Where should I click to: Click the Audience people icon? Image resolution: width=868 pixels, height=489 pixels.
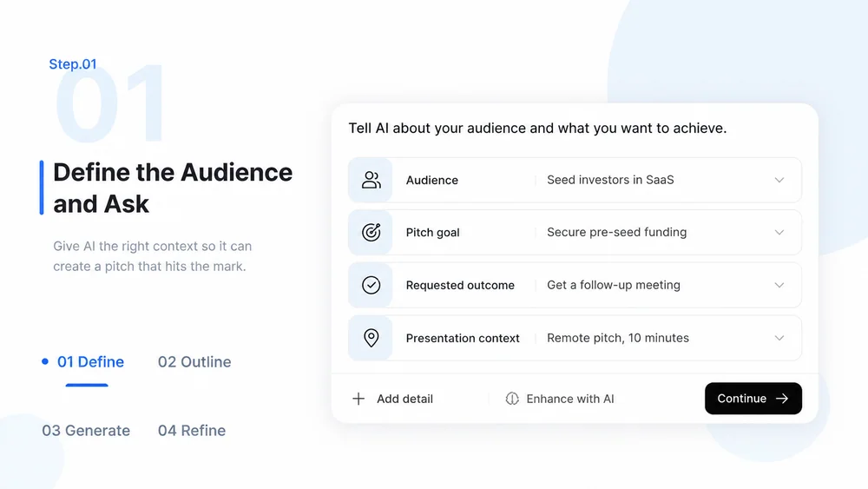point(371,180)
